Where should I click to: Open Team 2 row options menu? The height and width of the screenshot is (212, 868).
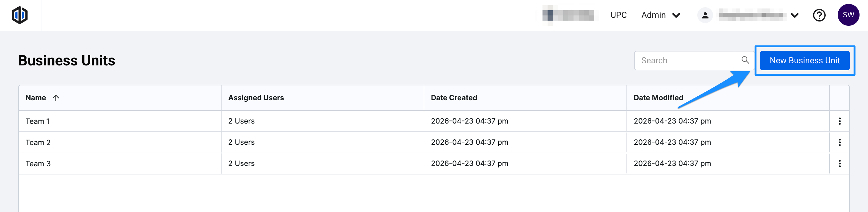[839, 142]
